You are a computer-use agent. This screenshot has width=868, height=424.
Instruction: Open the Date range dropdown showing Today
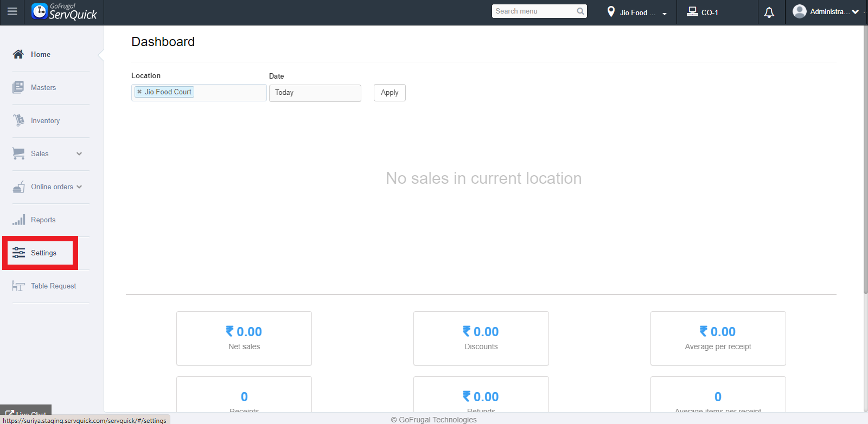(315, 93)
